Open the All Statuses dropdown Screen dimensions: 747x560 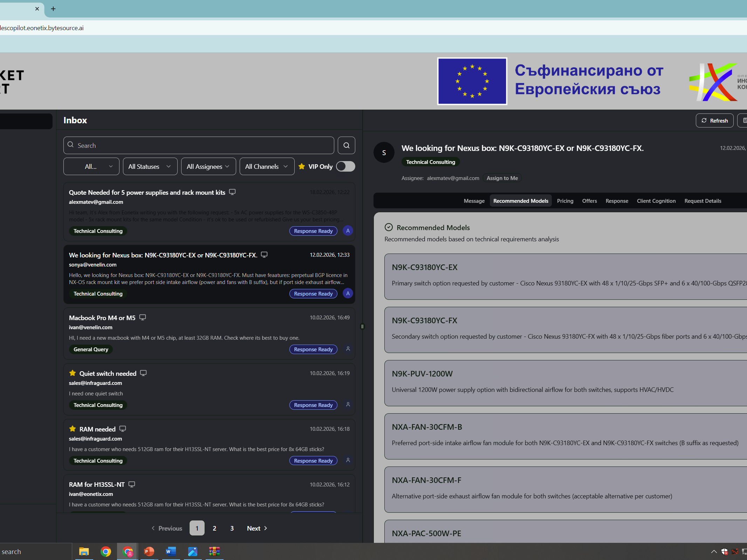pos(150,166)
